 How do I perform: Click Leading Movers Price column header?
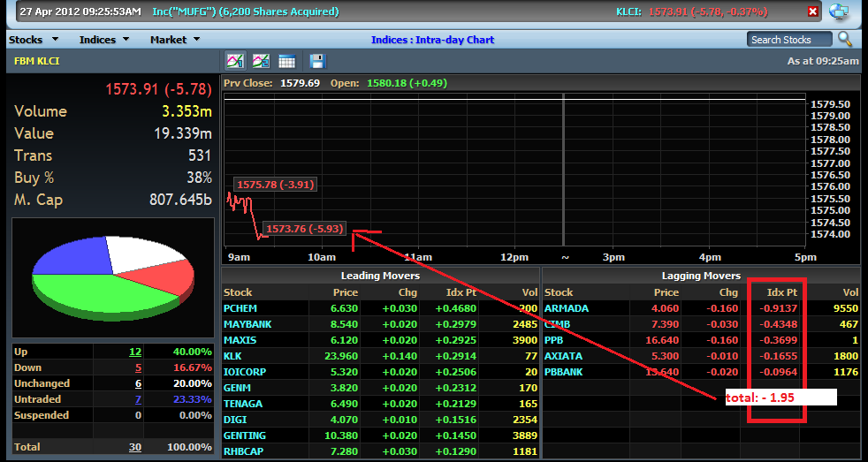346,292
